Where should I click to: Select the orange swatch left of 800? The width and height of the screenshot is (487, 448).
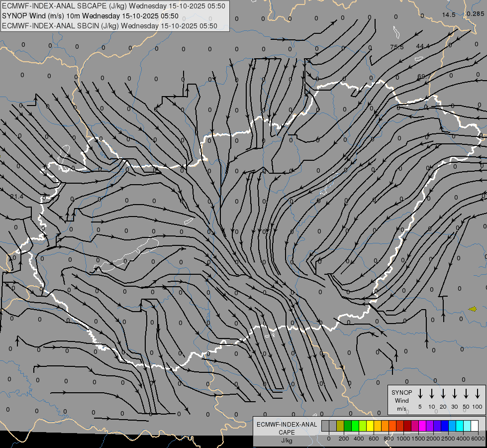pyautogui.click(x=385, y=426)
